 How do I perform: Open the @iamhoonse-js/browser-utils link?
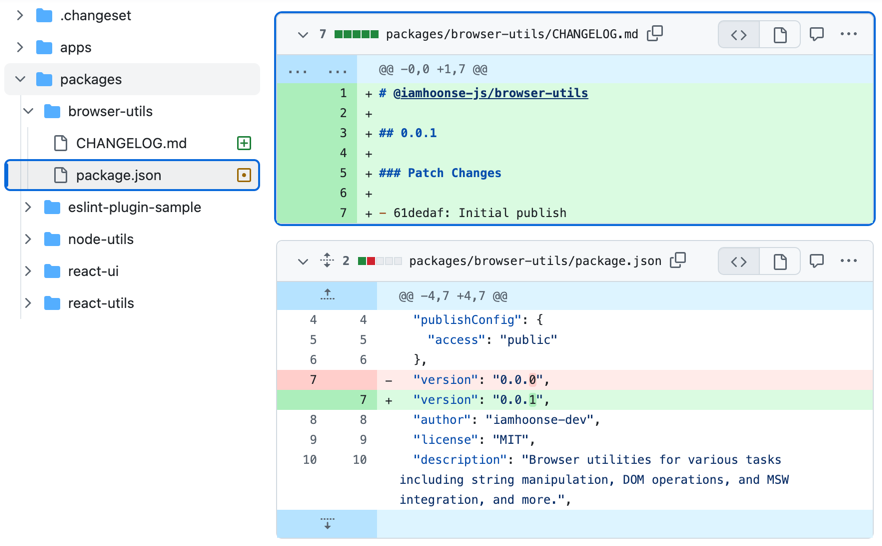490,93
